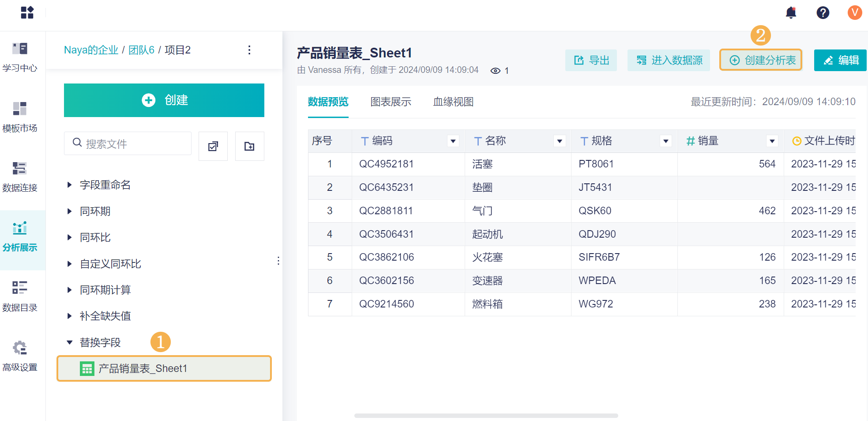Open the 名称 column dropdown arrow

tap(560, 141)
